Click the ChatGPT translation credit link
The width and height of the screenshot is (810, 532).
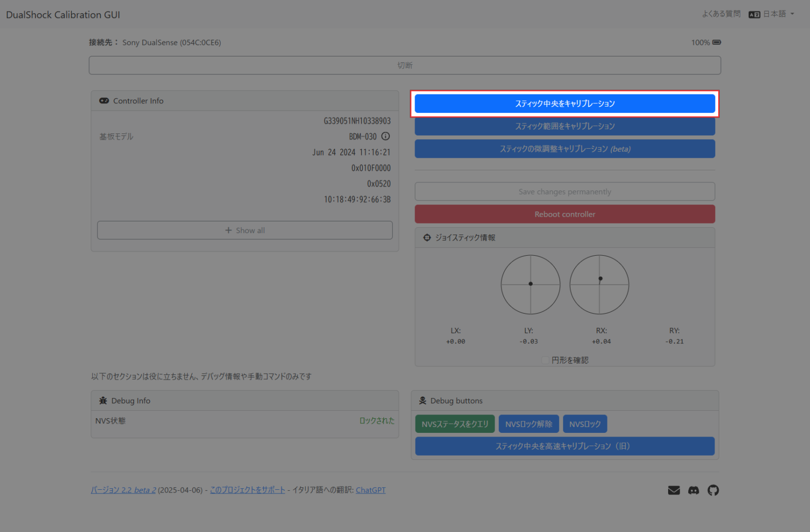click(x=371, y=490)
